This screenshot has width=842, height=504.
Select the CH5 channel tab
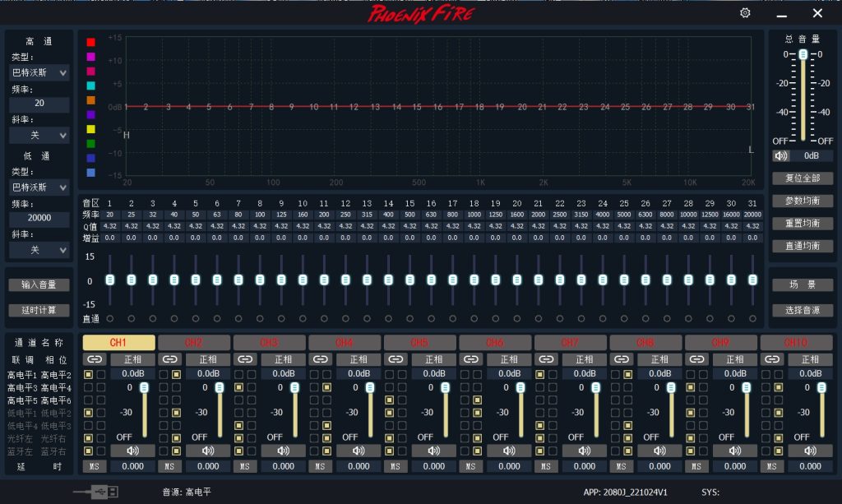pyautogui.click(x=420, y=343)
